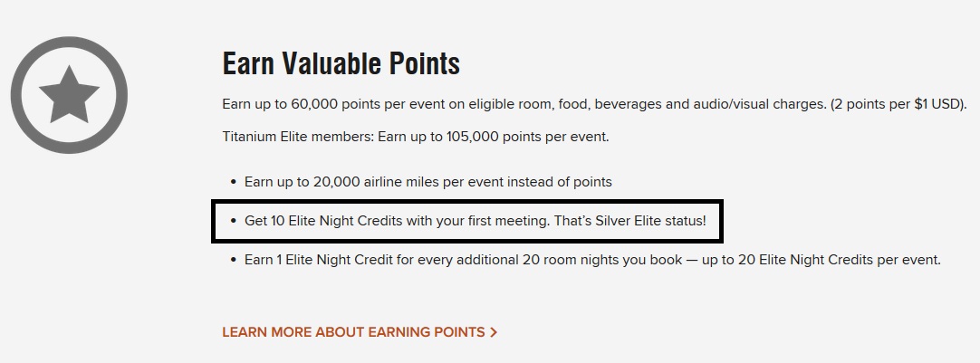Click bullet dot before "Get 10 Elite Night Credits"

234,221
